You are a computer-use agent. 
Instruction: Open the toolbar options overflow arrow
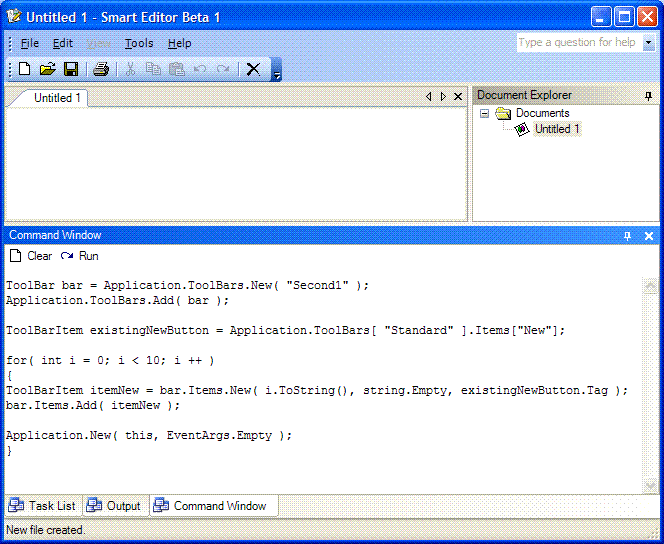point(276,69)
